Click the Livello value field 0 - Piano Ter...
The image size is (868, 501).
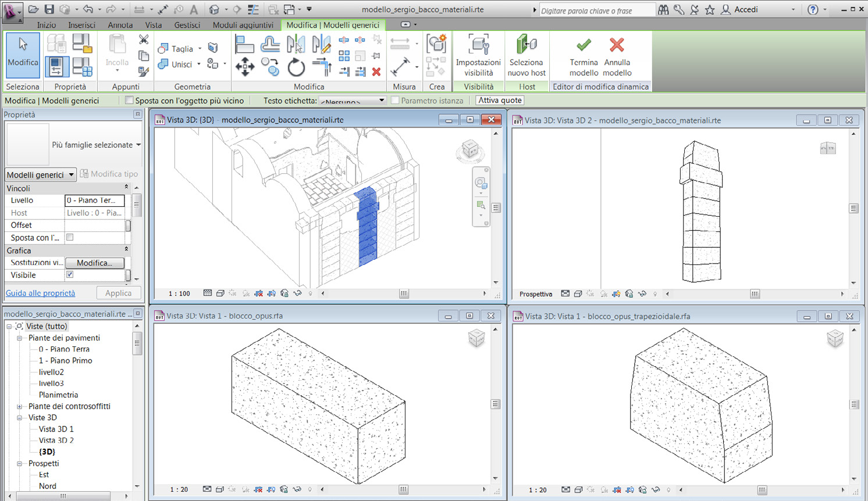click(94, 200)
